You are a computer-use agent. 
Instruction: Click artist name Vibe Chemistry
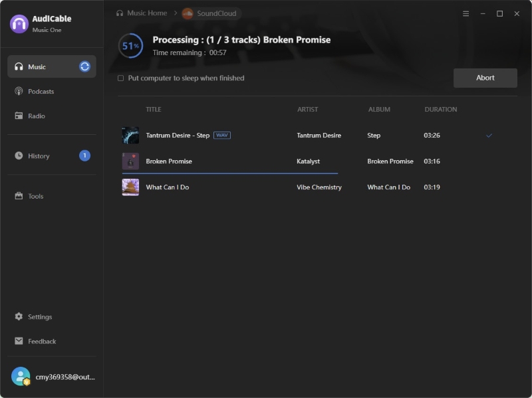point(319,187)
